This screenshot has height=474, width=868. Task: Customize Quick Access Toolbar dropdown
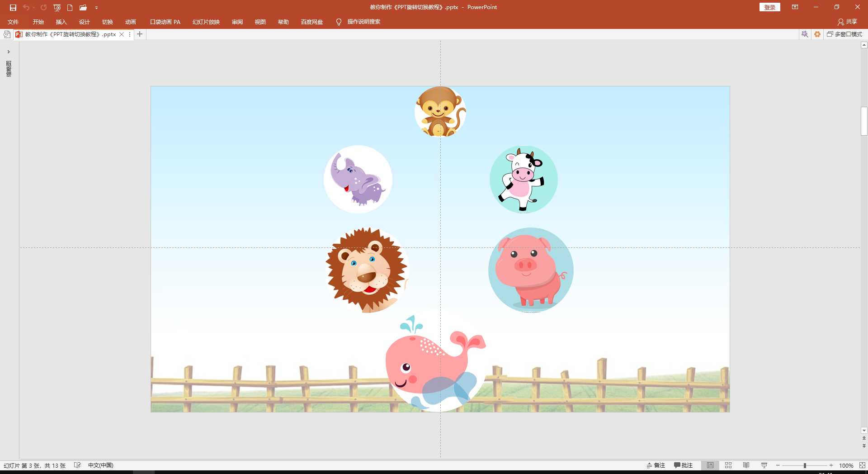tap(96, 7)
